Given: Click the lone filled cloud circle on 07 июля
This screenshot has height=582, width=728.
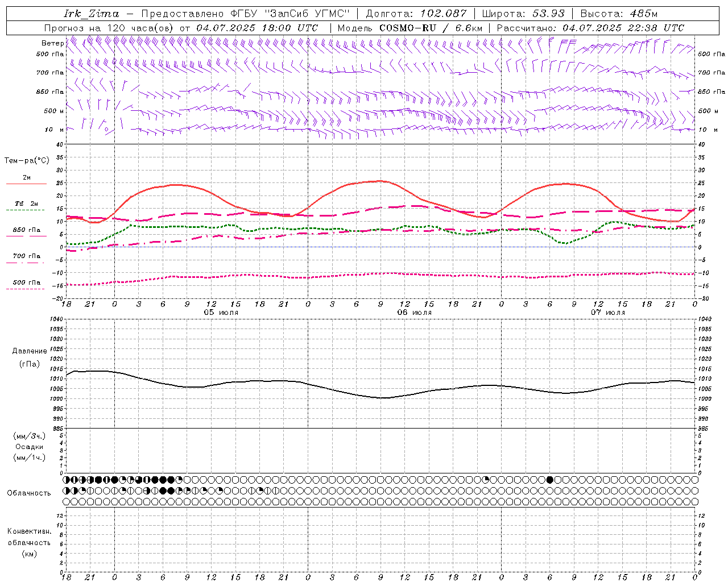Looking at the screenshot, I should point(550,480).
